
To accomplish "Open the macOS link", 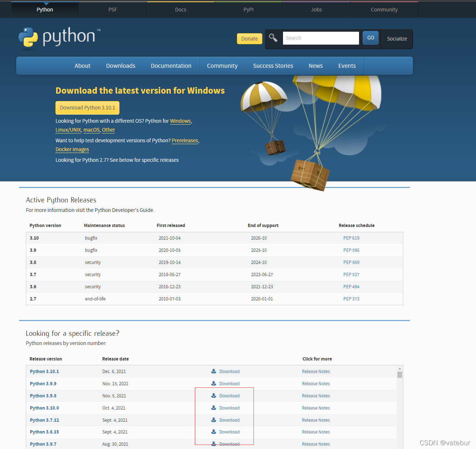I will (x=92, y=130).
